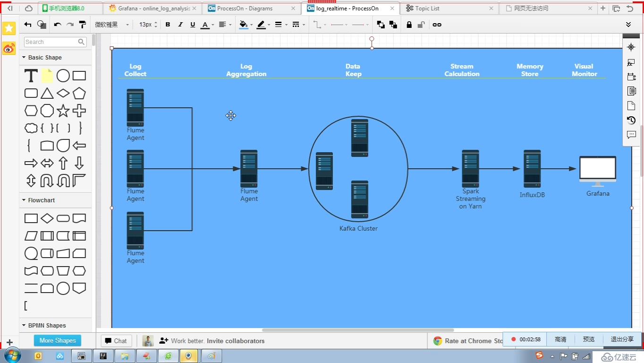Click the search magnifier icon
644x363 pixels.
tap(81, 42)
